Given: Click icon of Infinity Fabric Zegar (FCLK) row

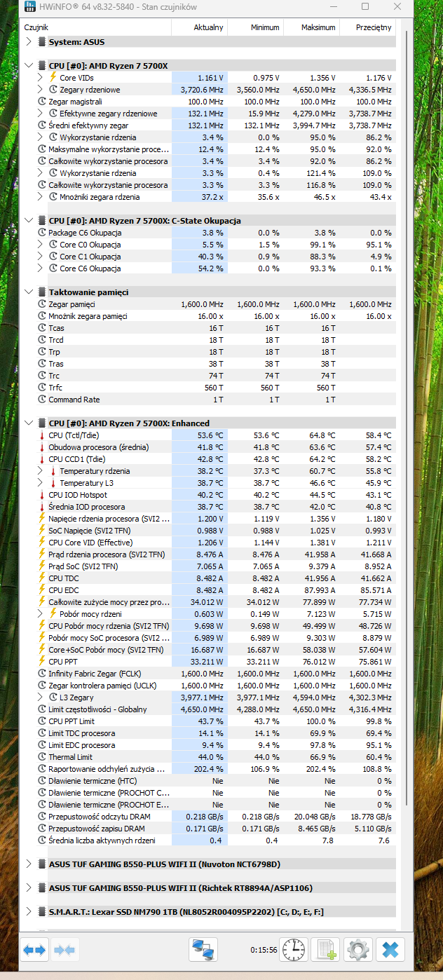Looking at the screenshot, I should [43, 674].
